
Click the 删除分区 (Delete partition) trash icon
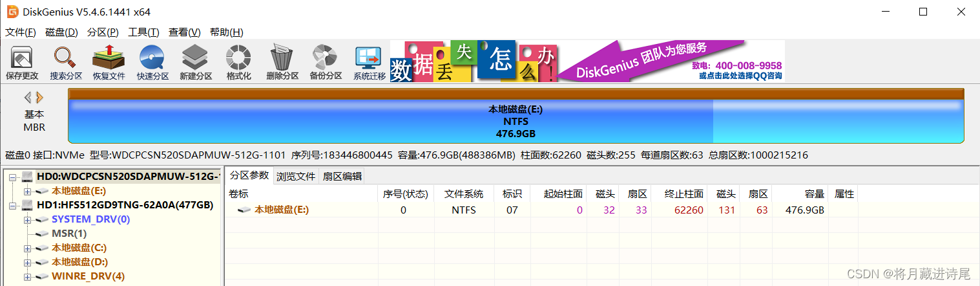[282, 63]
